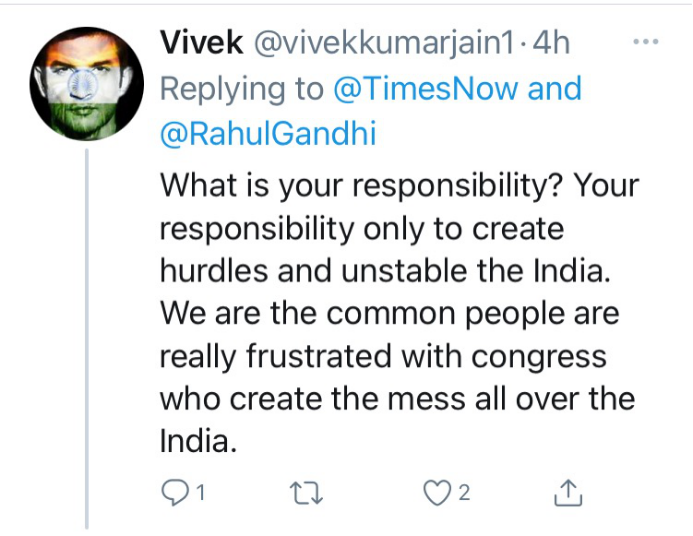The image size is (693, 536).
Task: Open the @vivekkumarjain1 handle
Action: (384, 44)
